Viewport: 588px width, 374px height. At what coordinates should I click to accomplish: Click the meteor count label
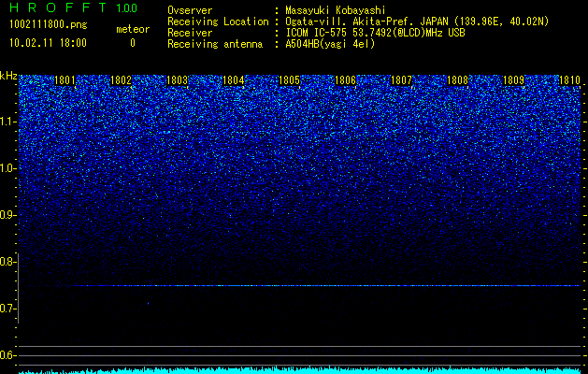point(133,29)
